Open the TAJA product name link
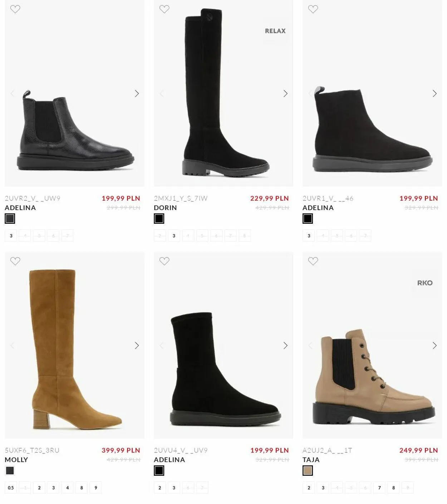 coord(311,460)
